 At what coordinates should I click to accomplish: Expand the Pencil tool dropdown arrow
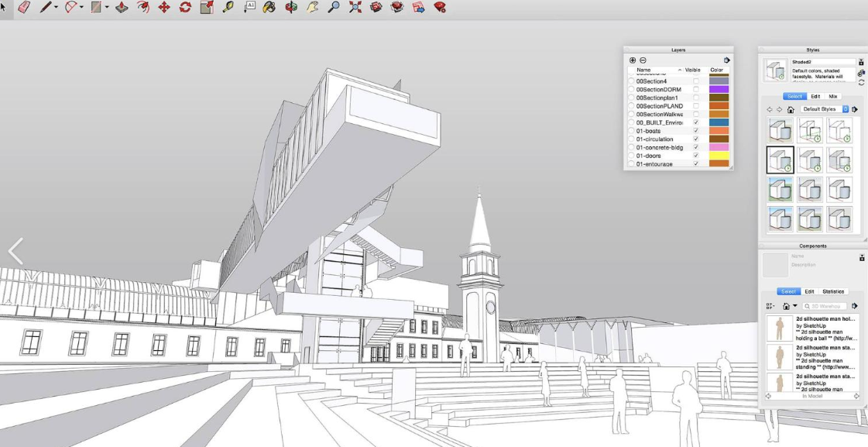coord(56,7)
